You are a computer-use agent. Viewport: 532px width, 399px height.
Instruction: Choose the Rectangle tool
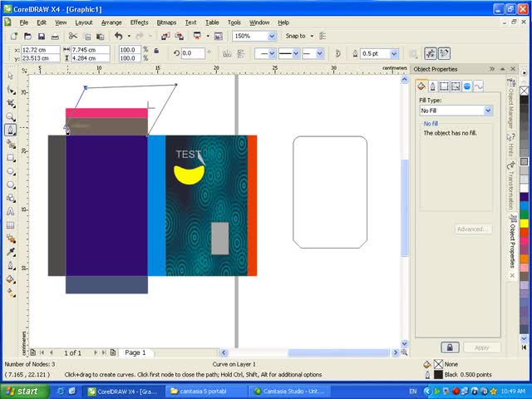coord(11,157)
